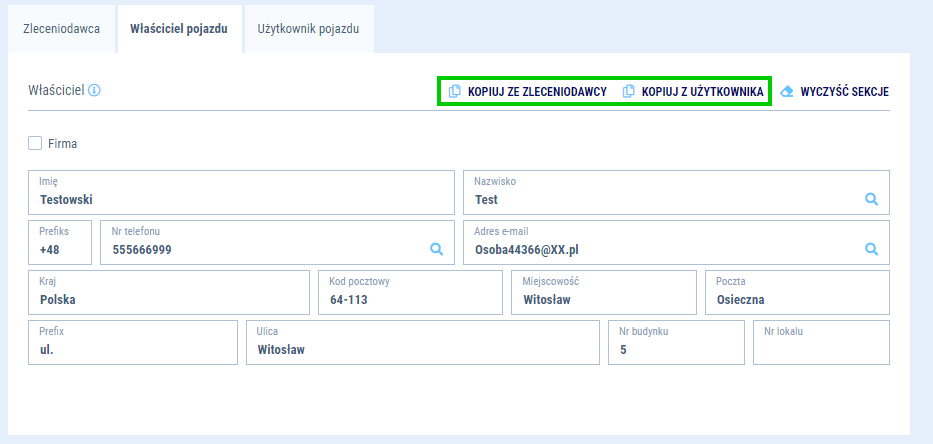Viewport: 933px width, 444px height.
Task: Click the search icon in Nazwisko field
Action: (871, 199)
